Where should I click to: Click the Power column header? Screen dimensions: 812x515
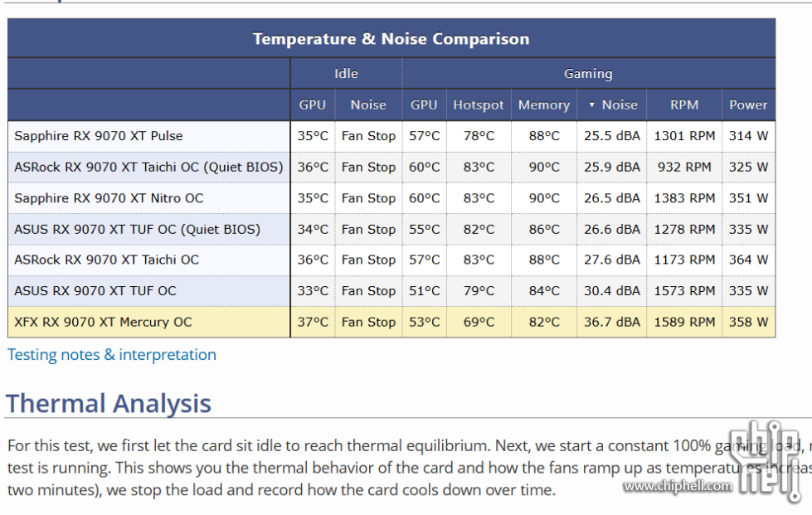pyautogui.click(x=748, y=105)
